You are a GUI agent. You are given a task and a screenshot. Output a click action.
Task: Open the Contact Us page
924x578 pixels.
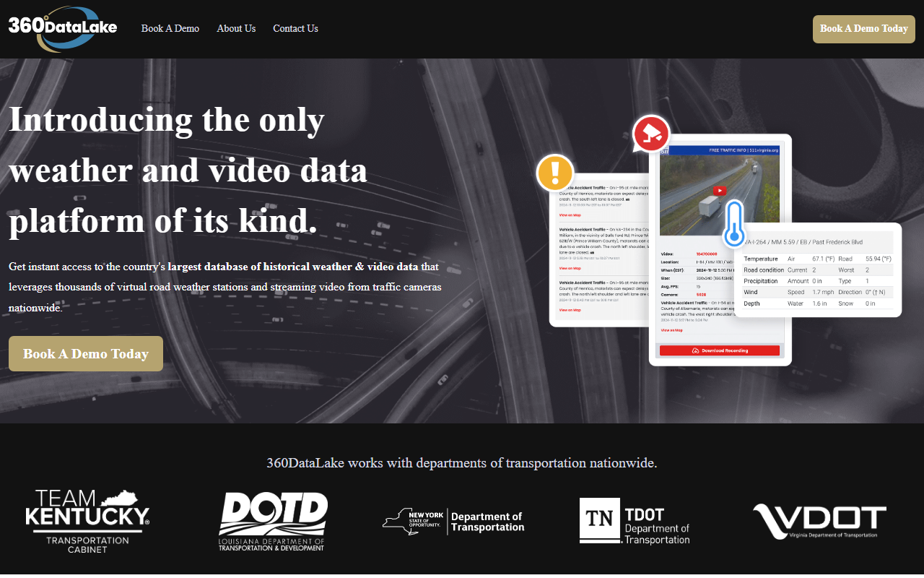point(295,29)
